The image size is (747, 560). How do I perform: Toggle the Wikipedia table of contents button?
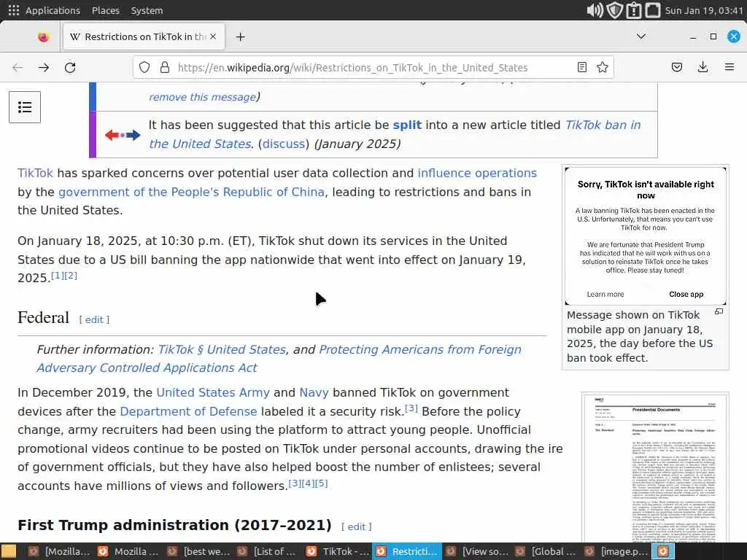pyautogui.click(x=25, y=107)
